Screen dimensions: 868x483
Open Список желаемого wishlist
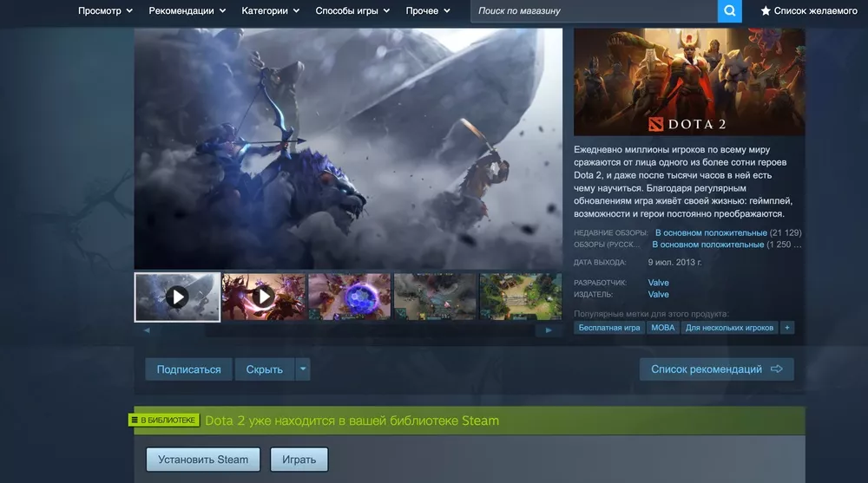[x=809, y=10]
